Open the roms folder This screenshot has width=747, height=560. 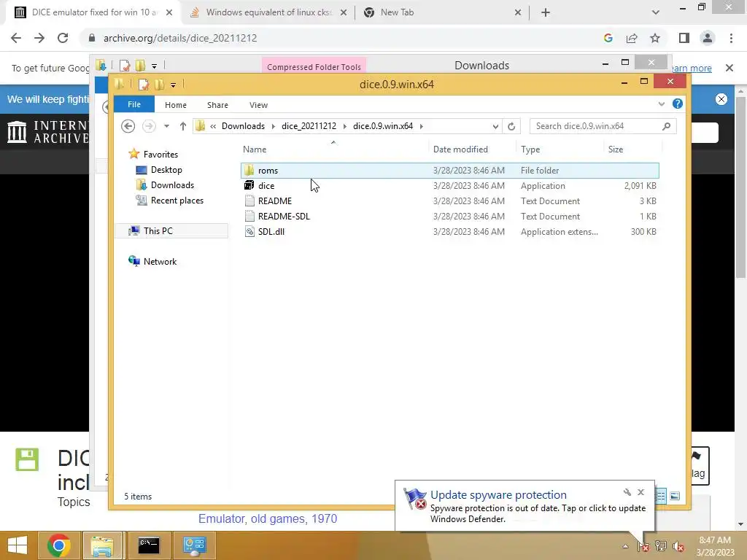tap(449, 171)
